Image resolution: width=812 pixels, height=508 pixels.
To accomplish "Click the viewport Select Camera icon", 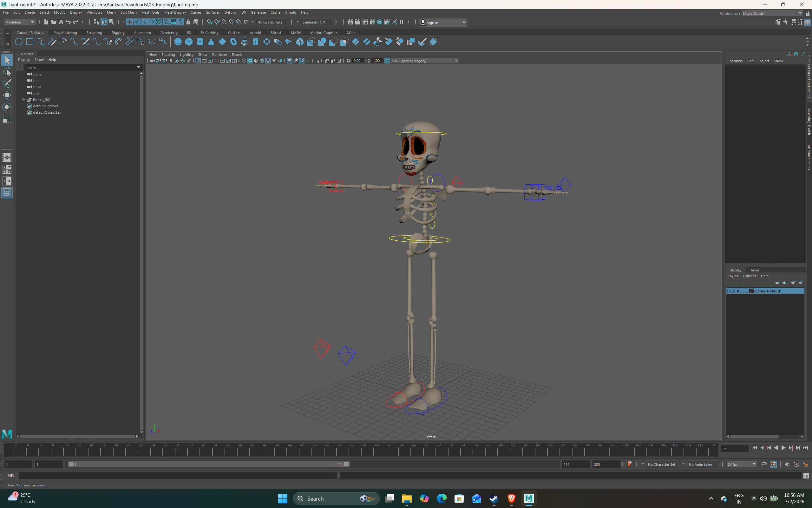I will pyautogui.click(x=152, y=61).
